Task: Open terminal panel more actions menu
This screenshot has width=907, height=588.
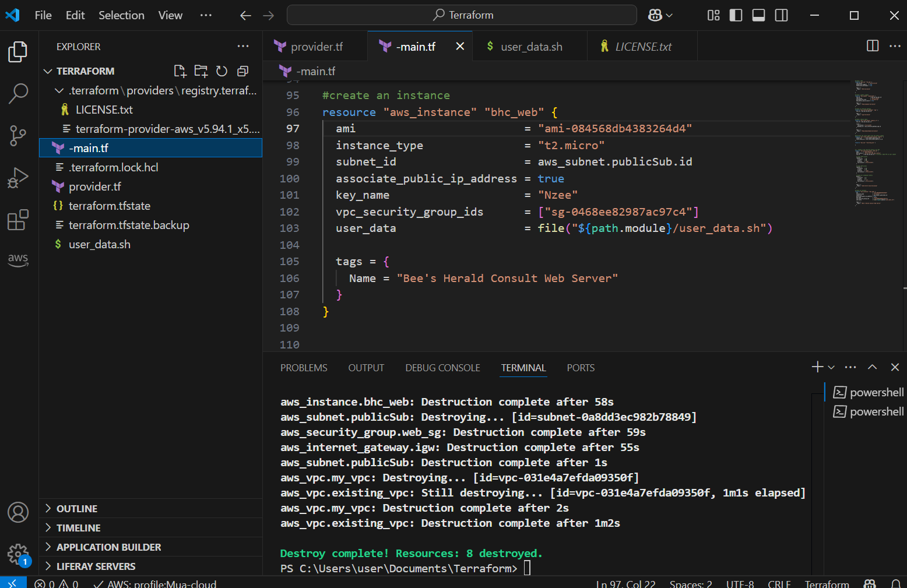Action: coord(850,367)
